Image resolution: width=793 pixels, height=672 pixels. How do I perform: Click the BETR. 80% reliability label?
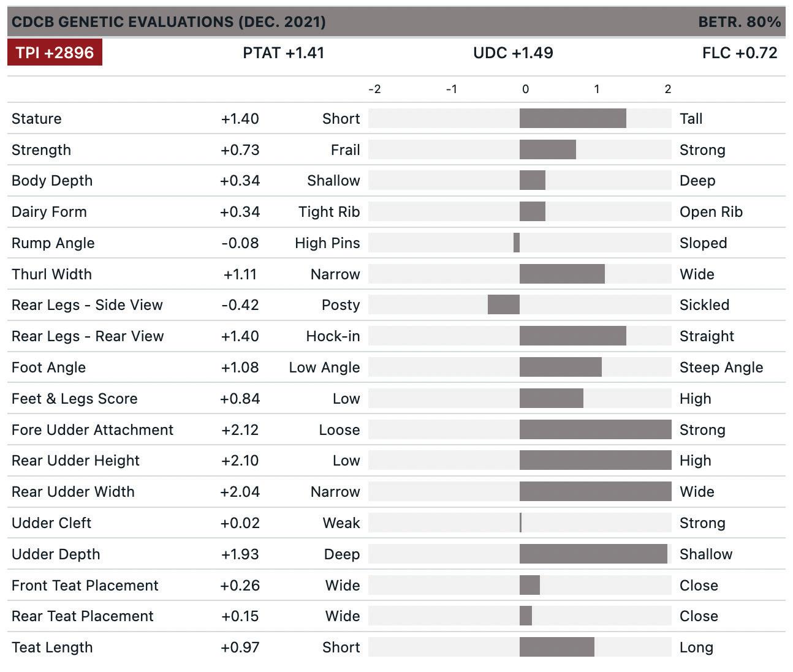739,22
